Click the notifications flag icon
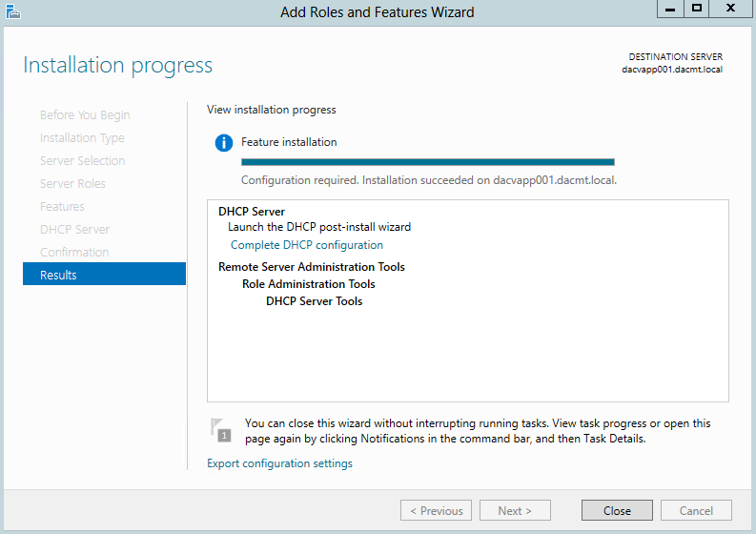This screenshot has width=756, height=534. coord(221,430)
